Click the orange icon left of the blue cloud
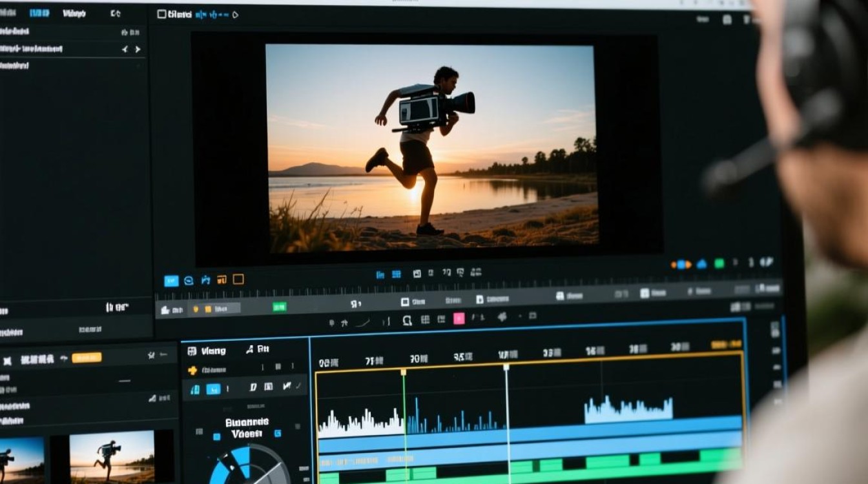Screen dimensions: 868x484 pyautogui.click(x=681, y=264)
